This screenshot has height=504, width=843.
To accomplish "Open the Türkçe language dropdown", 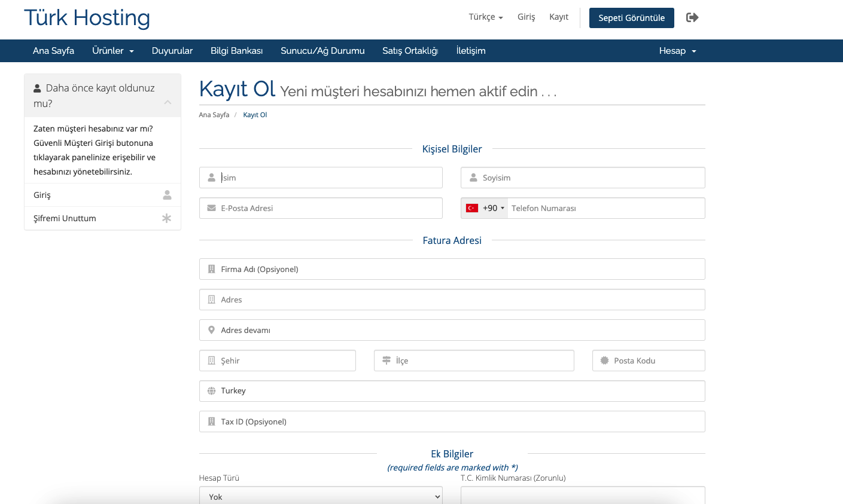I will pyautogui.click(x=485, y=17).
